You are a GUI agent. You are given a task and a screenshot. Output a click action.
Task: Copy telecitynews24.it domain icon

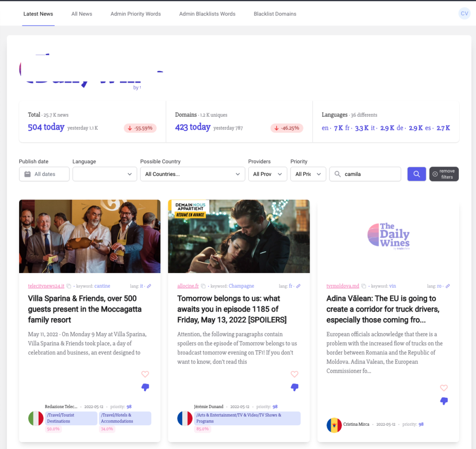[69, 286]
